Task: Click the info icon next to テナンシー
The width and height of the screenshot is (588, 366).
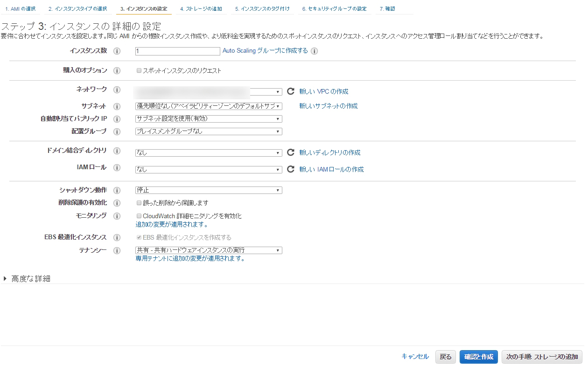Action: (117, 250)
